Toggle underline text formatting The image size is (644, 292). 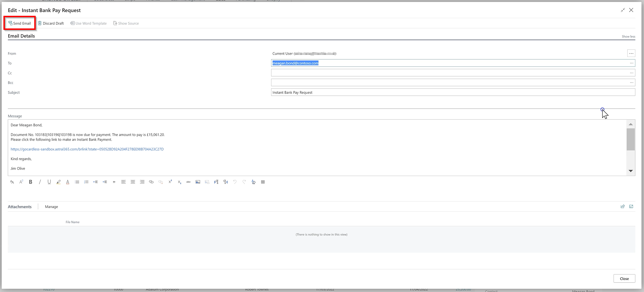click(x=49, y=182)
